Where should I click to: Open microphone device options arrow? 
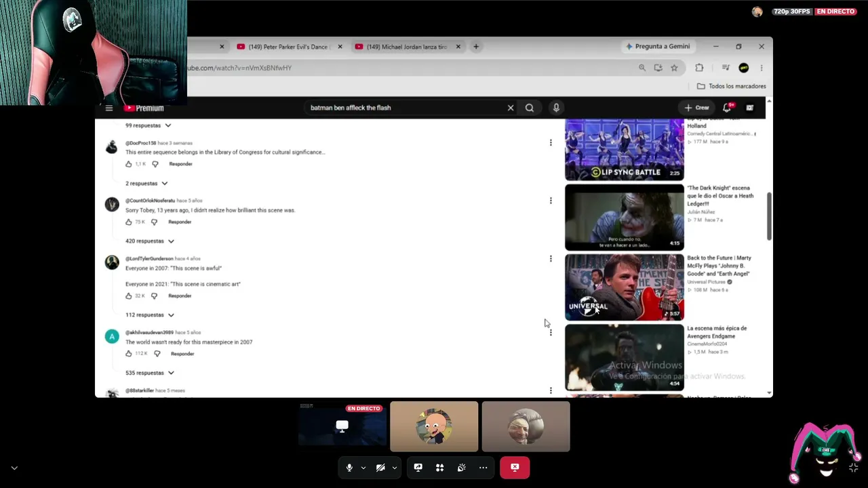tap(363, 468)
